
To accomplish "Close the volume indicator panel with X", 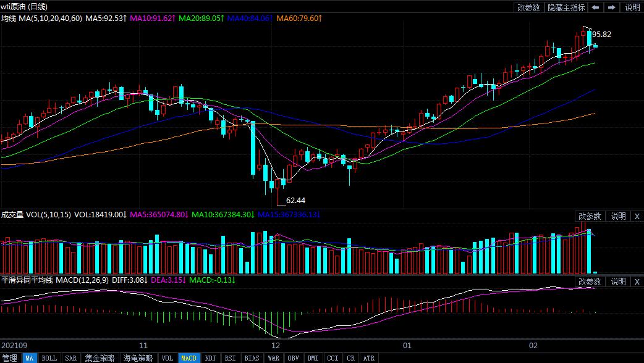I will click(637, 216).
